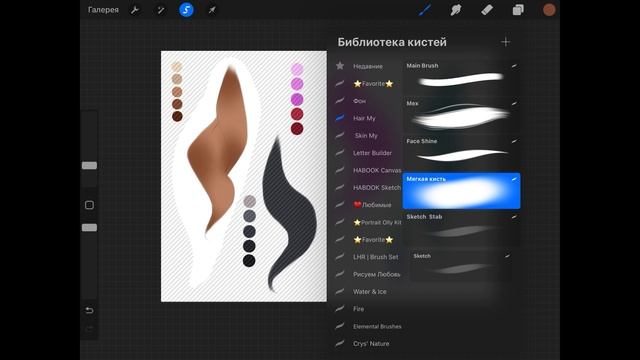The image size is (640, 360).
Task: Click the brush icon beside Skin My
Action: pos(340,135)
